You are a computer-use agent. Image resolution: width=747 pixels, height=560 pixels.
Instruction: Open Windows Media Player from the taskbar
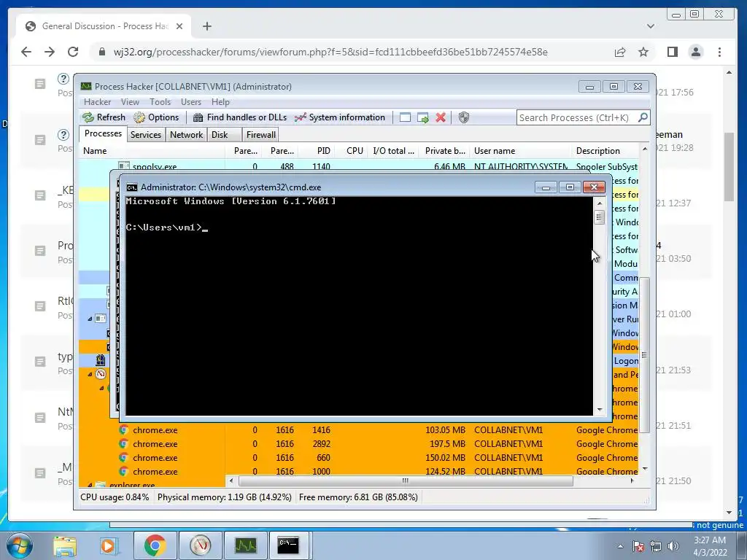point(108,545)
